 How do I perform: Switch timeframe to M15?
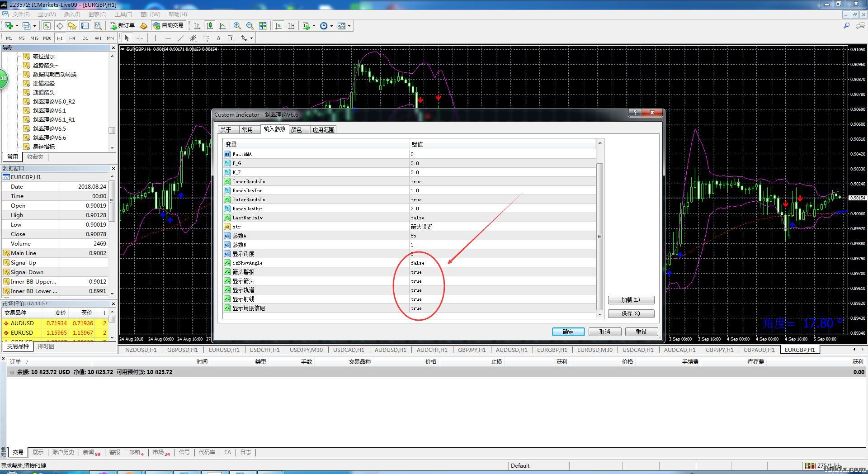coord(34,38)
